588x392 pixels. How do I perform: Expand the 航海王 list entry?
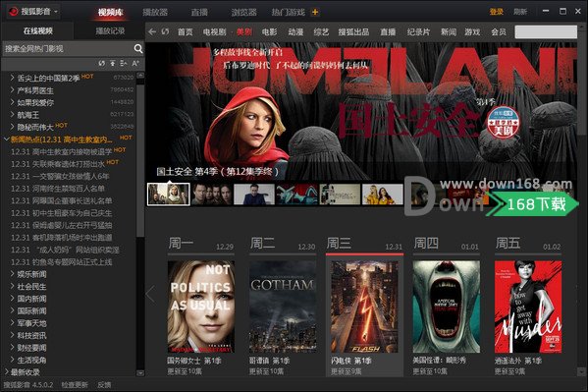click(x=12, y=115)
